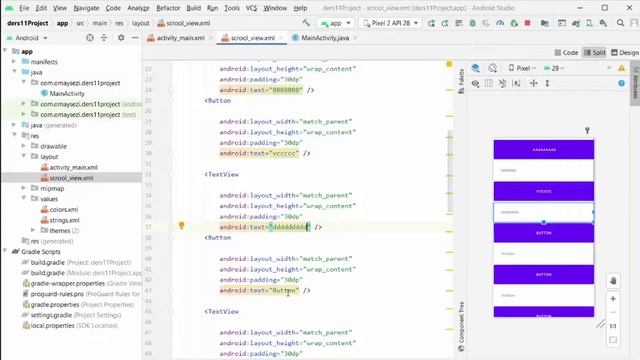This screenshot has height=360, width=640.
Task: Open the Pixel device preview dropdown
Action: click(x=522, y=68)
